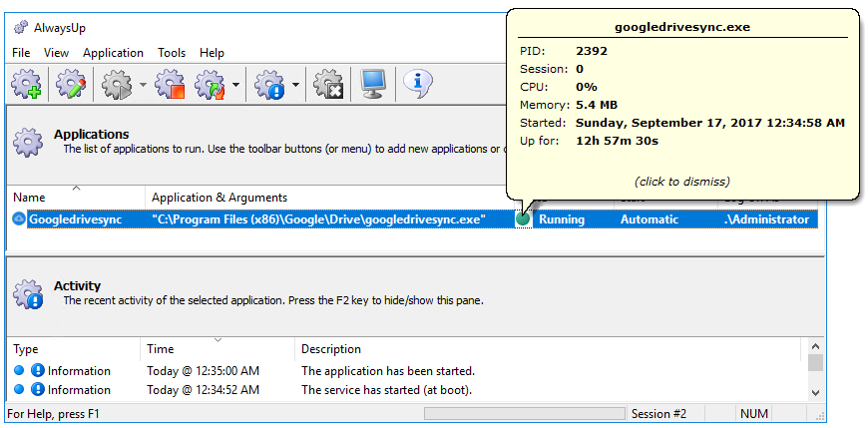Dismiss the googledrivesync.exe info balloon
This screenshot has height=428, width=868.
pyautogui.click(x=682, y=181)
